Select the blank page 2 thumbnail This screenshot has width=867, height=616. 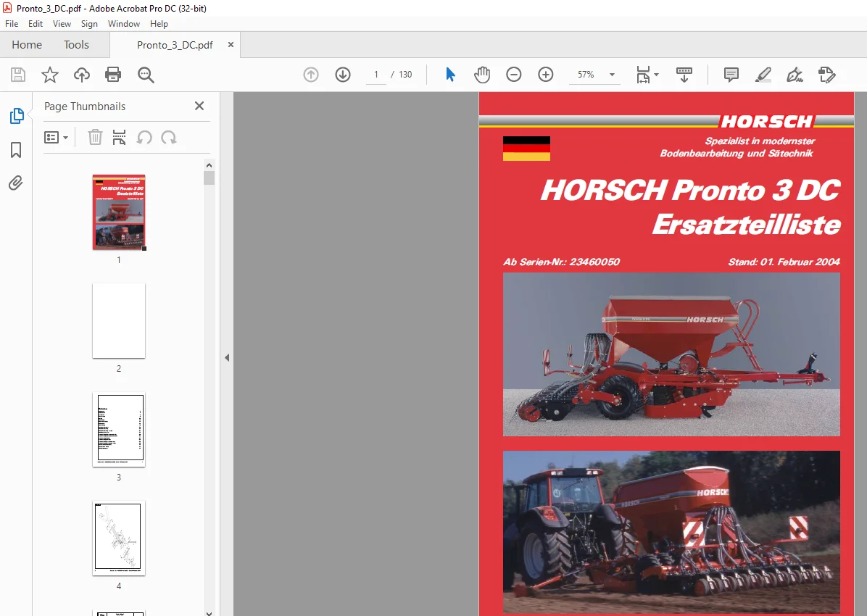click(x=119, y=321)
